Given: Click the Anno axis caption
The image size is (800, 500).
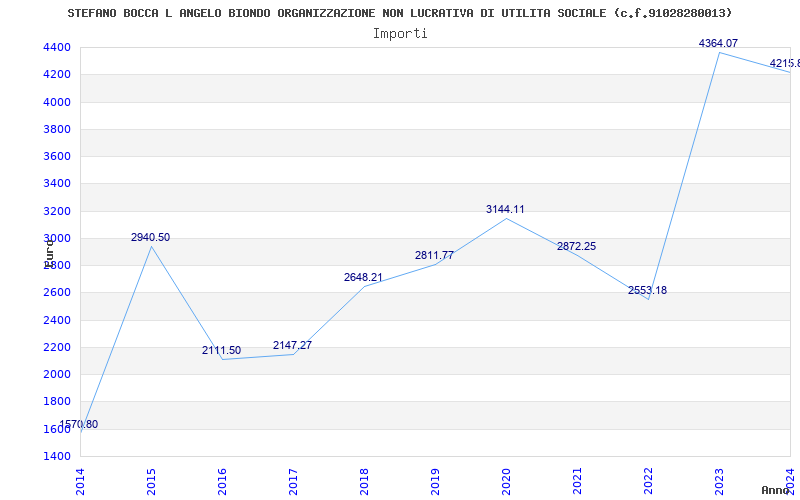Looking at the screenshot, I should [776, 490].
